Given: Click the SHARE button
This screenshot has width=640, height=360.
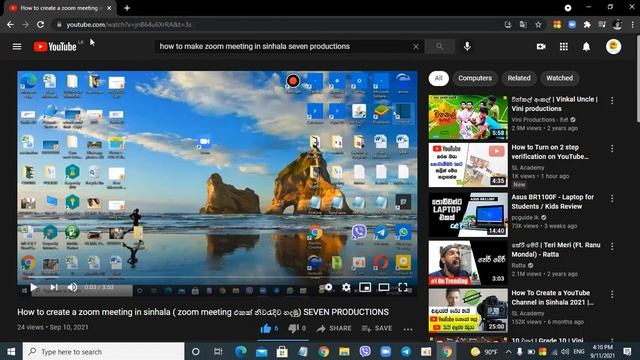Looking at the screenshot, I should coord(334,328).
